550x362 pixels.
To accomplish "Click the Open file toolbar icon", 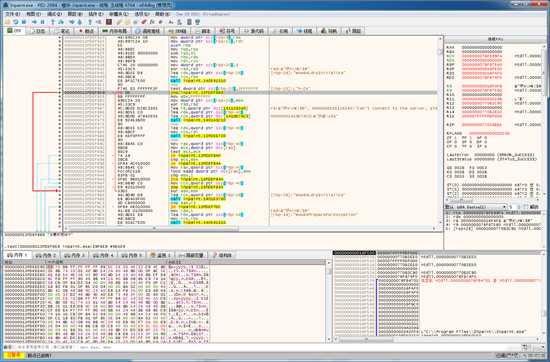I will pos(7,22).
